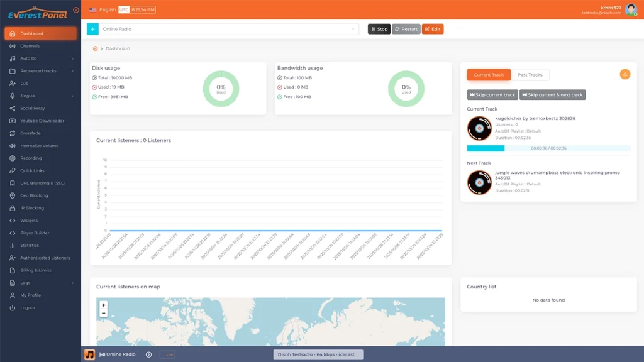Screen dimensions: 644x362
Task: Click the home icon in breadcrumb
Action: click(x=96, y=48)
